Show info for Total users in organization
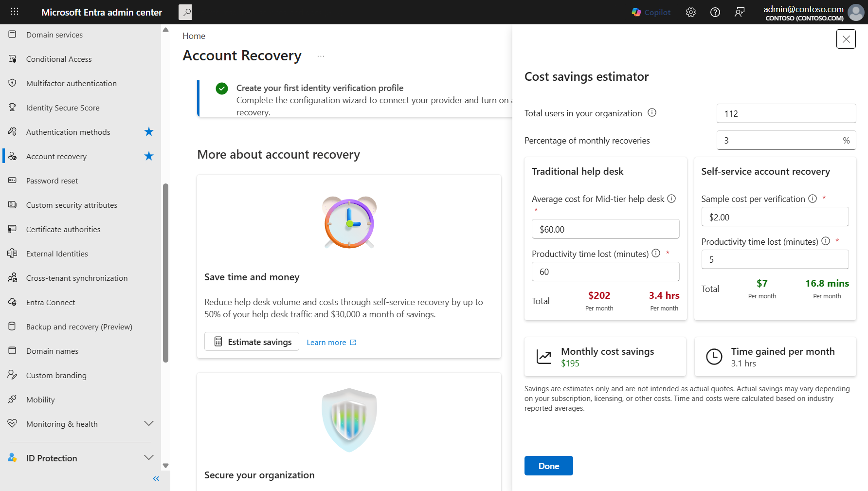The image size is (868, 491). point(652,113)
